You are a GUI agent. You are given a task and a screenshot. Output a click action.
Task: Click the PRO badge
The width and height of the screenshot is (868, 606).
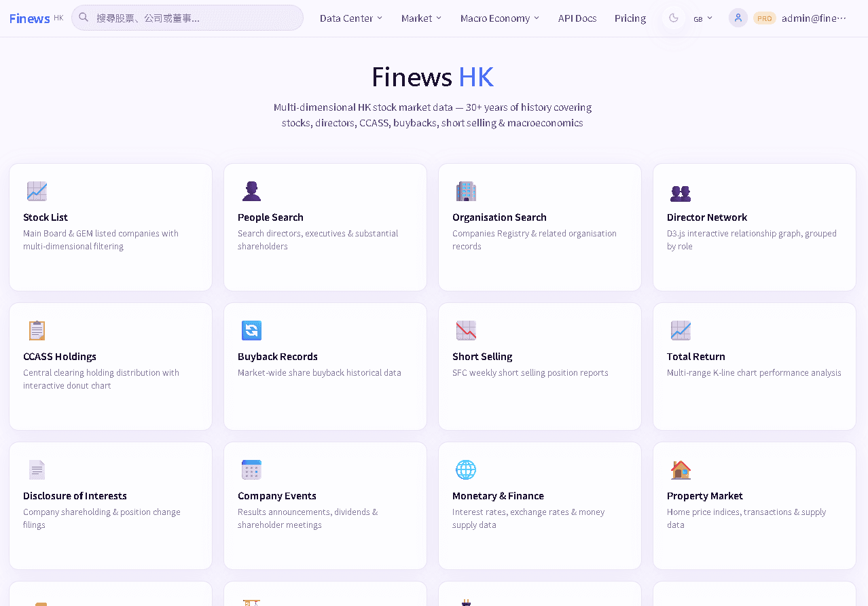pyautogui.click(x=765, y=18)
